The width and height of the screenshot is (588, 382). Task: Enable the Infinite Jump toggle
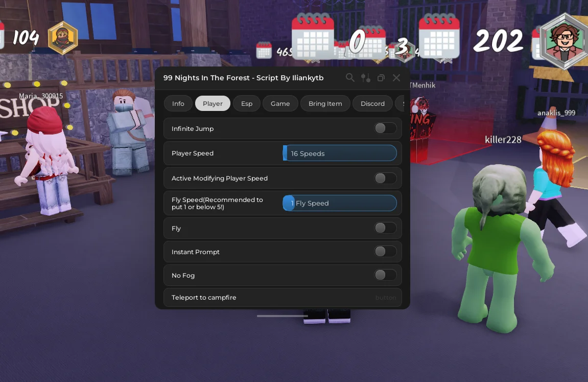[x=385, y=128]
